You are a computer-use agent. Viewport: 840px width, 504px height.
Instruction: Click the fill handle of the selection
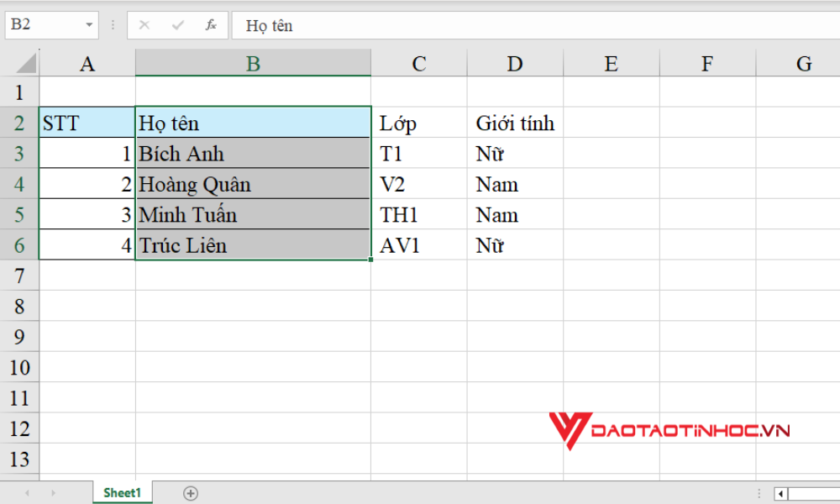(x=370, y=260)
